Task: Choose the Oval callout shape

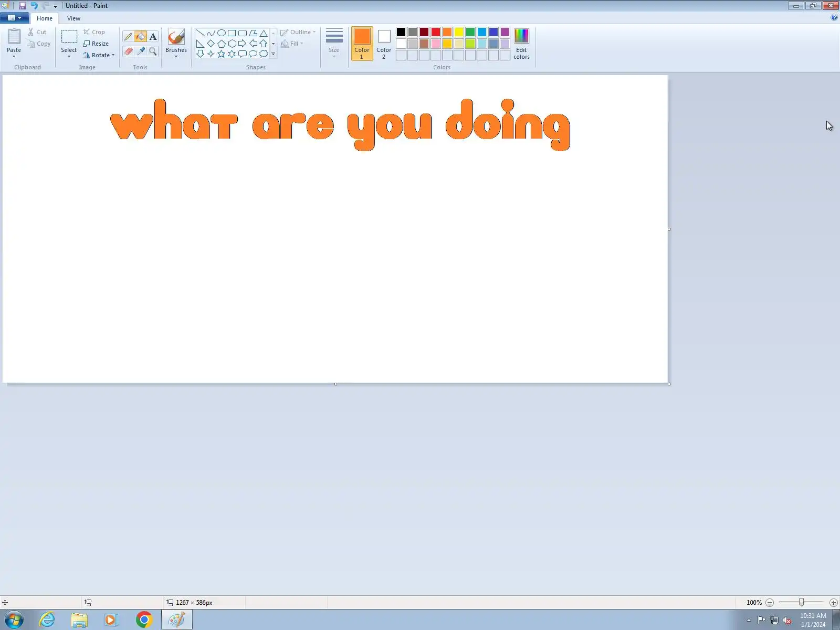Action: click(x=253, y=54)
